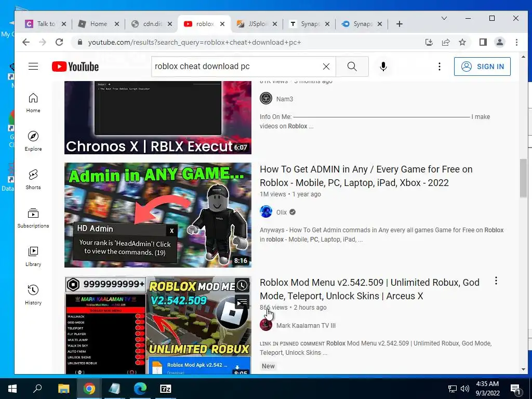Open File Explorer from the taskbar
The height and width of the screenshot is (399, 532).
pos(63,389)
